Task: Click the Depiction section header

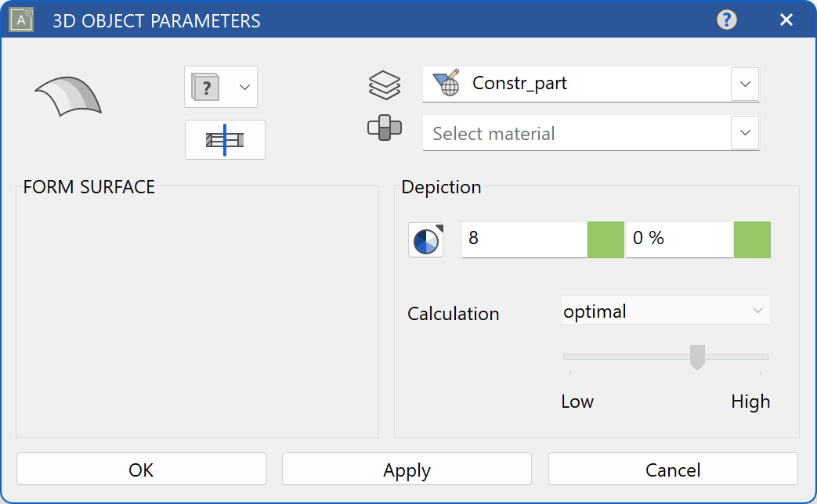Action: 441,187
